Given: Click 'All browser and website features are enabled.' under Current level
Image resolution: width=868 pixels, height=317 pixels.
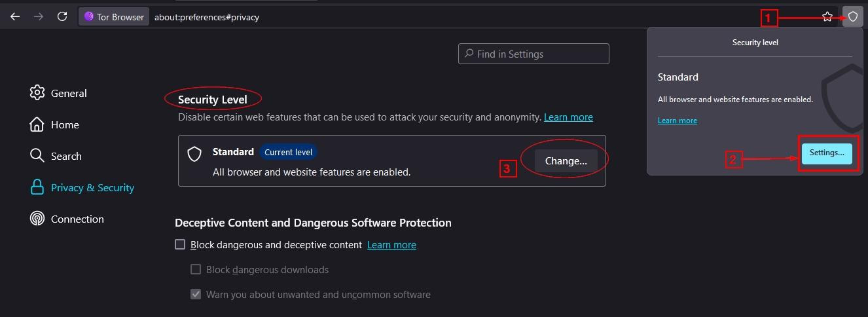Looking at the screenshot, I should (312, 172).
